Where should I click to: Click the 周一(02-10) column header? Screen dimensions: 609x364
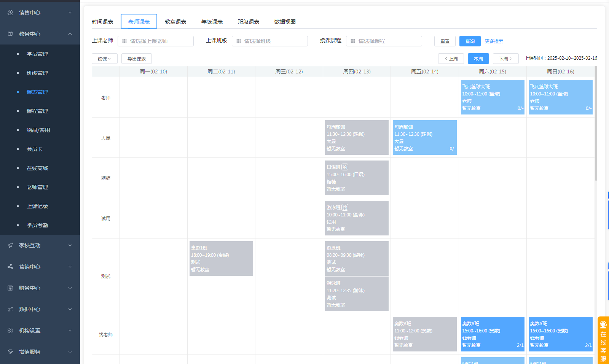point(153,72)
